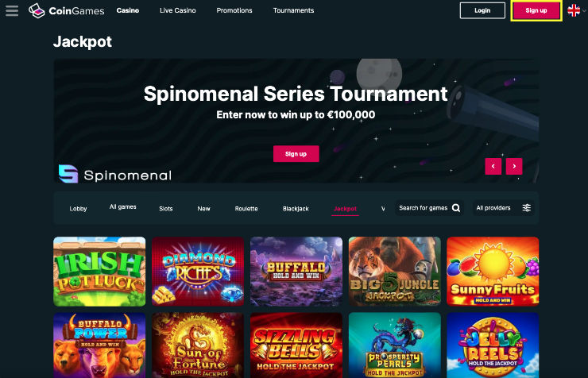Screen dimensions: 588x378
Task: Select the Roulette category tab
Action: click(x=246, y=209)
